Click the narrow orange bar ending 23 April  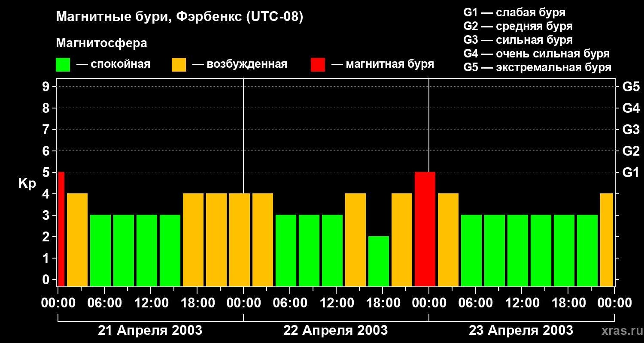tap(607, 240)
